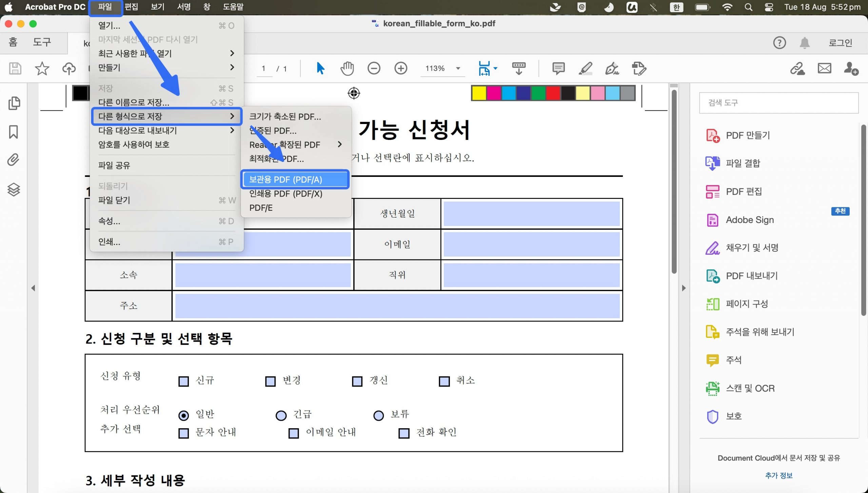Select 다른 이름으로 저장... menu item
This screenshot has height=493, width=868.
pos(166,102)
